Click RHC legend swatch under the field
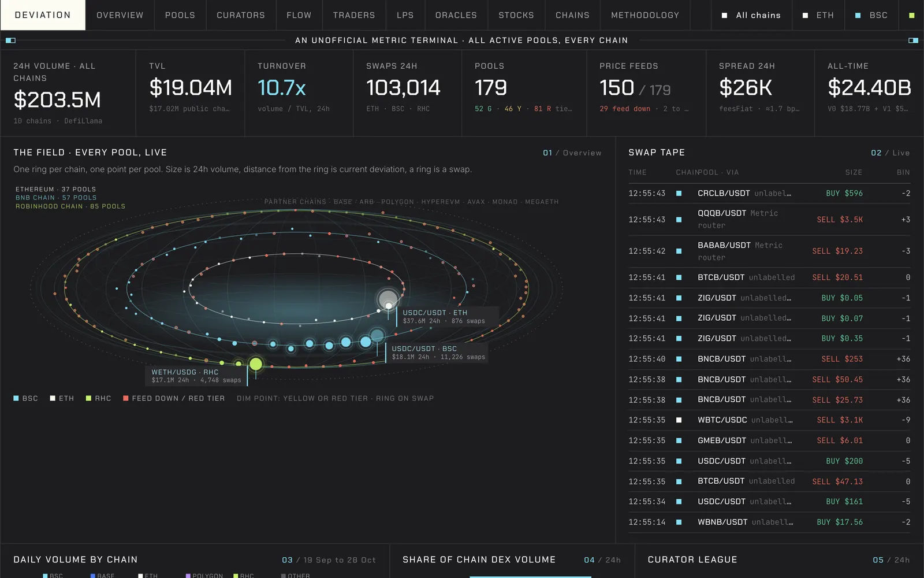The height and width of the screenshot is (578, 924). tap(88, 398)
